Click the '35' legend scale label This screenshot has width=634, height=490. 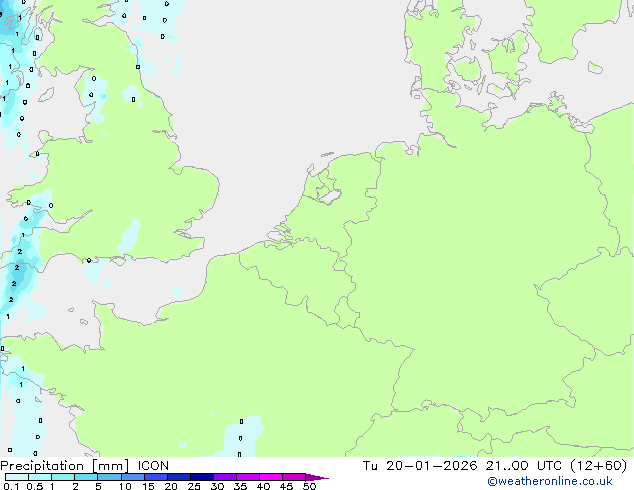tap(240, 486)
